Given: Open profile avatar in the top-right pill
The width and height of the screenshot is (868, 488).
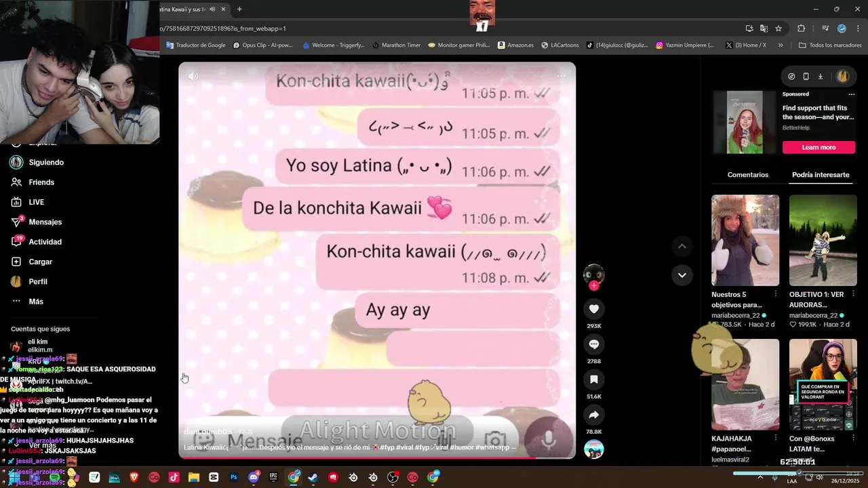Looking at the screenshot, I should click(843, 77).
